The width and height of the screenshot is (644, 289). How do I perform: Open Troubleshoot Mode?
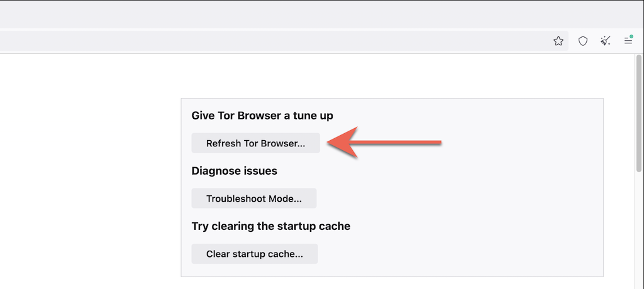click(253, 199)
